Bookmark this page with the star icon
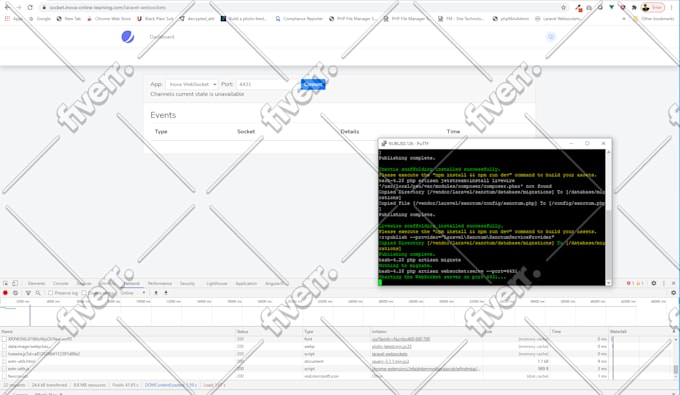This screenshot has height=395, width=680. (563, 7)
